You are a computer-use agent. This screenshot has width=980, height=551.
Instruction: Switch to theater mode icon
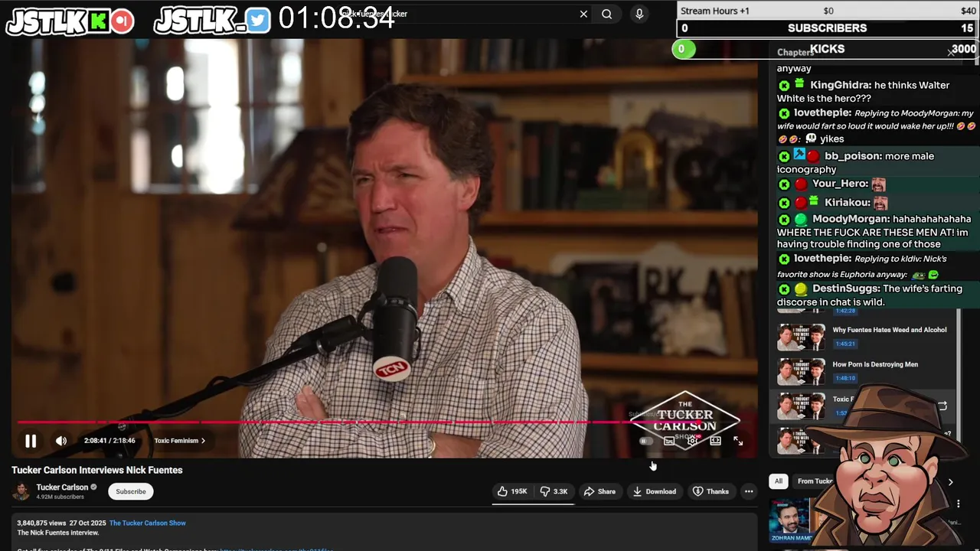[x=715, y=441]
